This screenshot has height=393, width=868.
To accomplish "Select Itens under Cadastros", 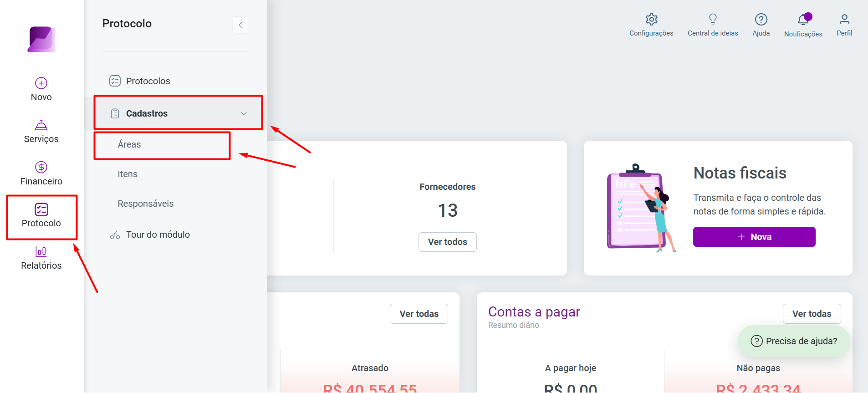I will [x=128, y=174].
